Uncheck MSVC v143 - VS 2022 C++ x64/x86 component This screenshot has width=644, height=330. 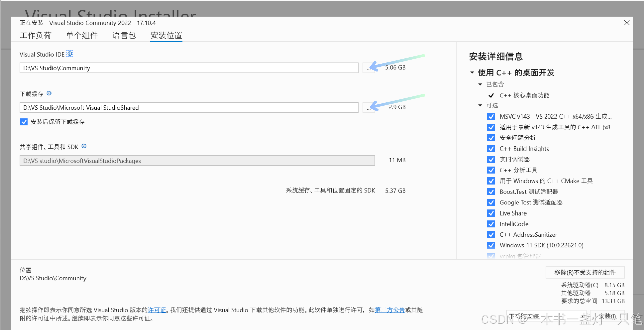(x=491, y=117)
